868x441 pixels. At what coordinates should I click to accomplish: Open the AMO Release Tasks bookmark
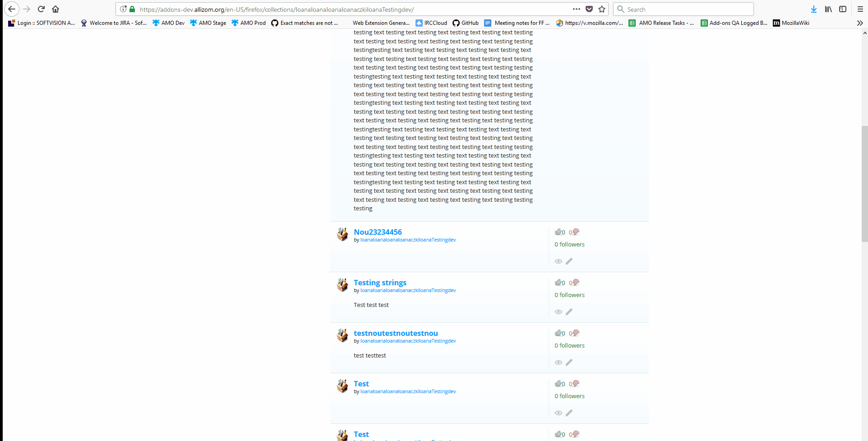coord(661,23)
